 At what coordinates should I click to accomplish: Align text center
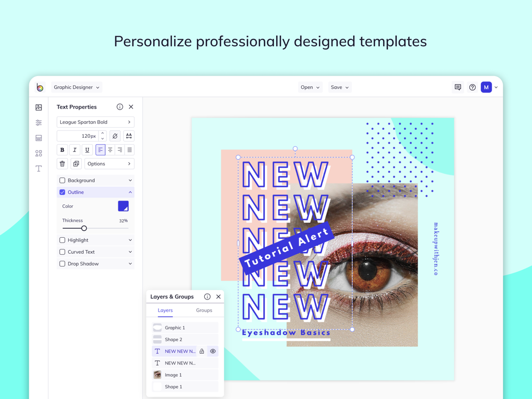110,150
